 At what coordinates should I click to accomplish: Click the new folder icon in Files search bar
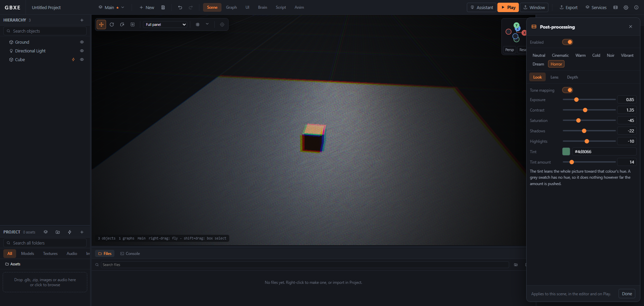click(x=516, y=265)
